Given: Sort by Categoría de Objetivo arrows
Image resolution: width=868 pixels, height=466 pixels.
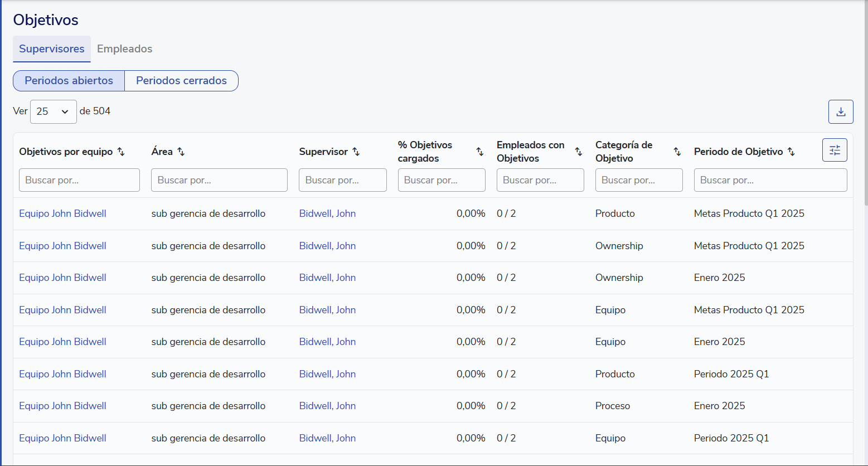Looking at the screenshot, I should (677, 152).
